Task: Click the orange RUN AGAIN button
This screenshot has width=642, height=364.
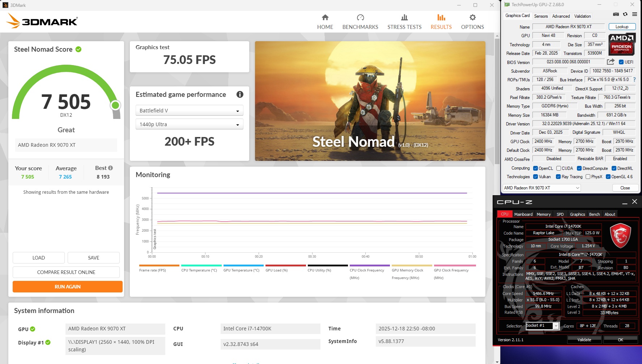Action: coord(68,287)
